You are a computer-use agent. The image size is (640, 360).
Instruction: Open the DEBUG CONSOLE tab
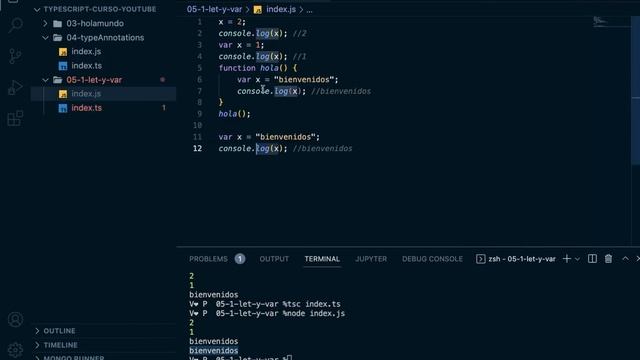[432, 259]
